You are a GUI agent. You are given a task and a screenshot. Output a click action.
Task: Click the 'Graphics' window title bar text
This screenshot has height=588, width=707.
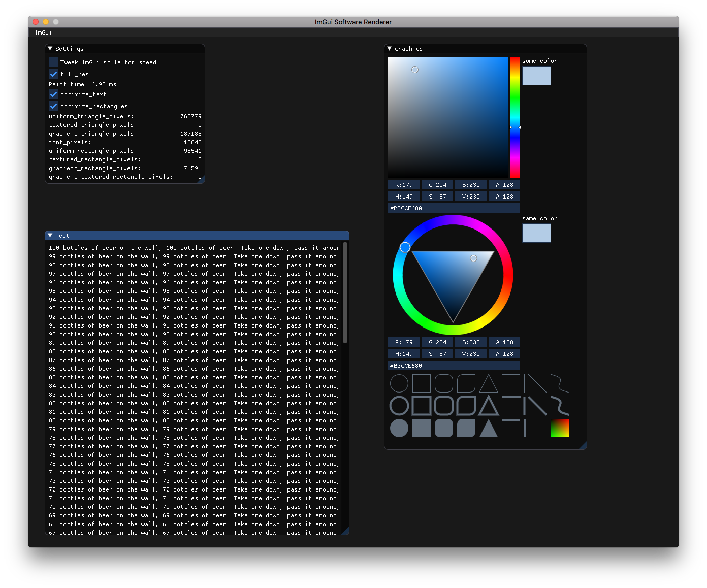[x=409, y=49]
